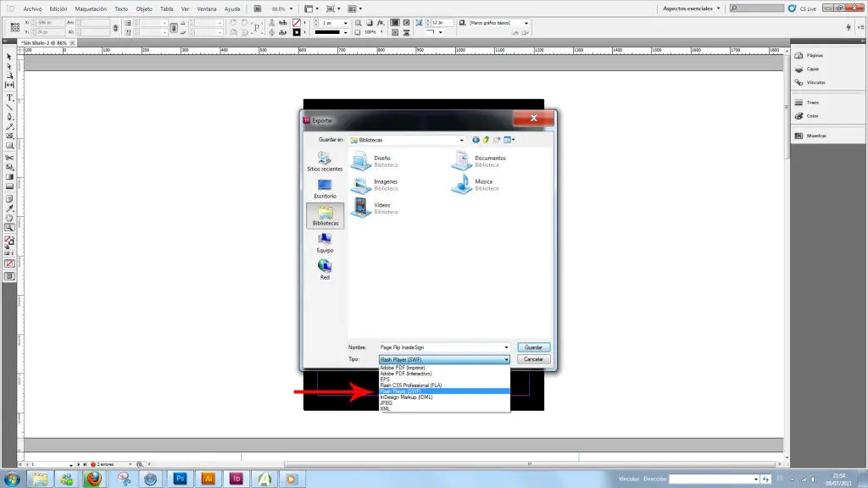Open Sitios recientes in the sidebar
The width and height of the screenshot is (868, 488).
pyautogui.click(x=325, y=162)
